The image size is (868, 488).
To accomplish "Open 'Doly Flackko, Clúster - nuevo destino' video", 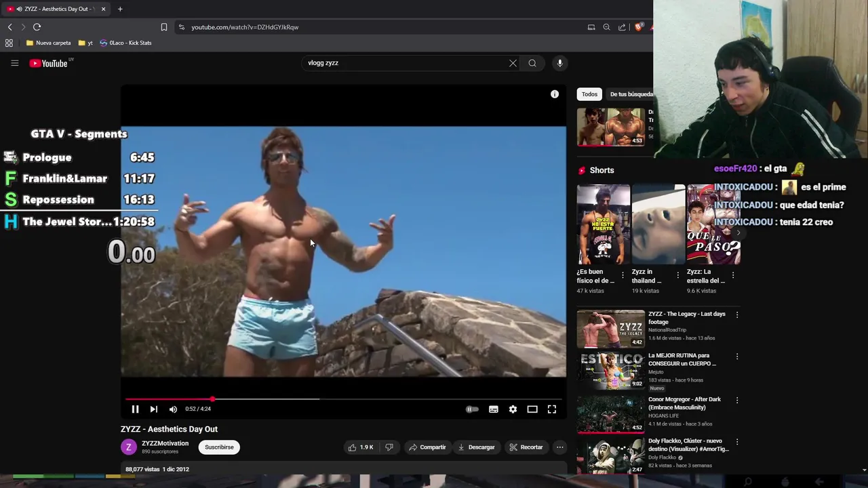I will [x=688, y=445].
